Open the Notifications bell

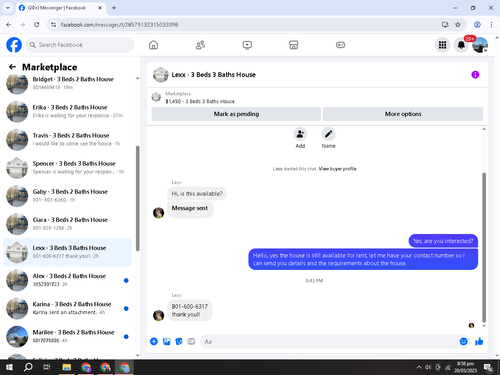pos(461,45)
